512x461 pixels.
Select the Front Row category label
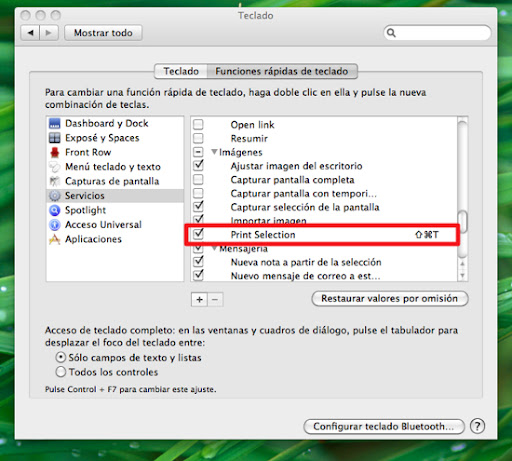88,152
